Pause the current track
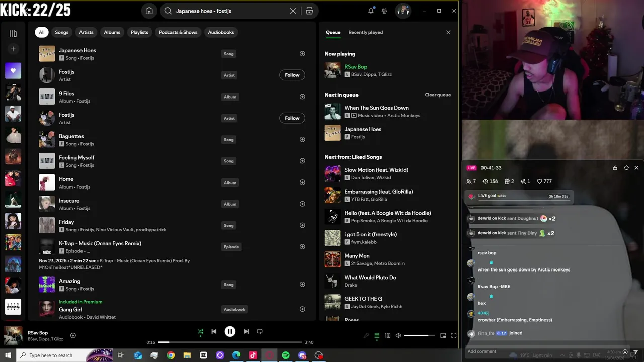Viewport: 644px width, 362px height. (230, 331)
